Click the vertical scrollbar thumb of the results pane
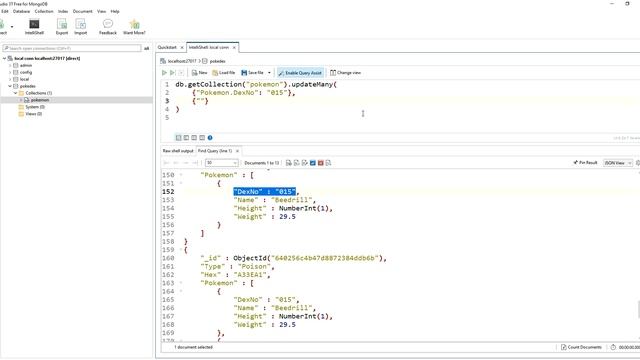 pos(638,309)
